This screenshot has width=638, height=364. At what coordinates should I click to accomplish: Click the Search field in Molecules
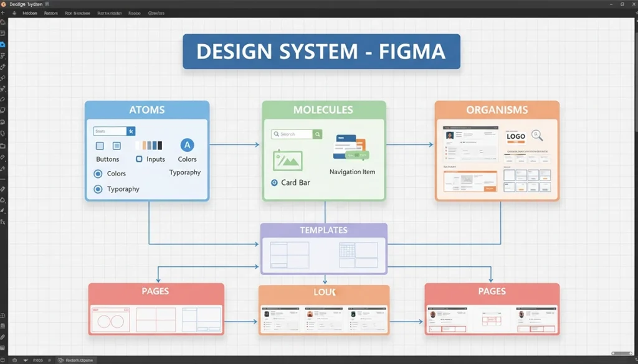point(292,134)
